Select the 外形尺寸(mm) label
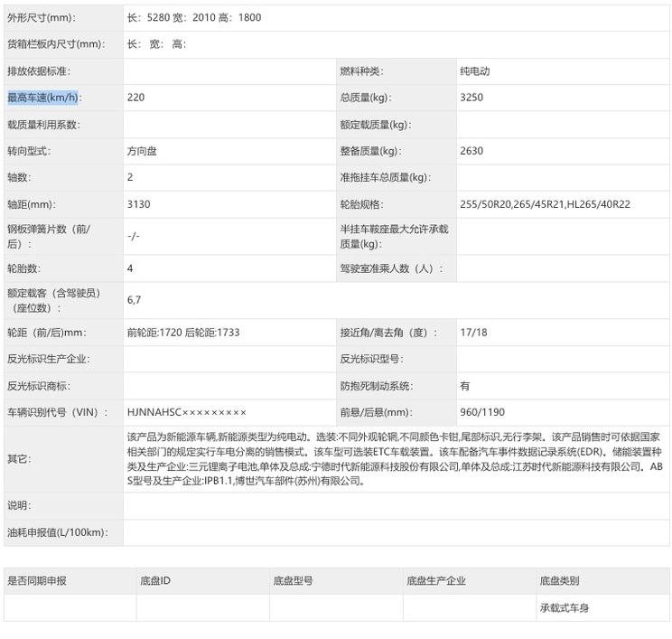The width and height of the screenshot is (672, 639). pyautogui.click(x=42, y=18)
